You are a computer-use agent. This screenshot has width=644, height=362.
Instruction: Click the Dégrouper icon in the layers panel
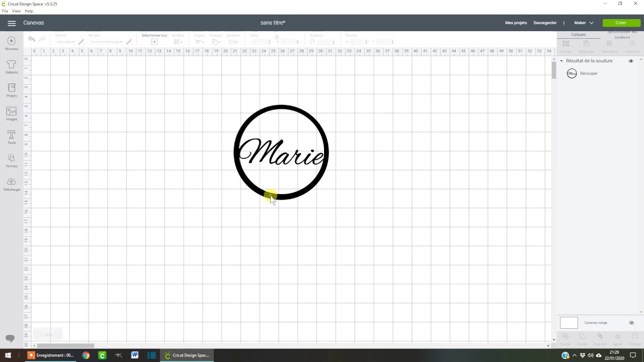[x=586, y=44]
